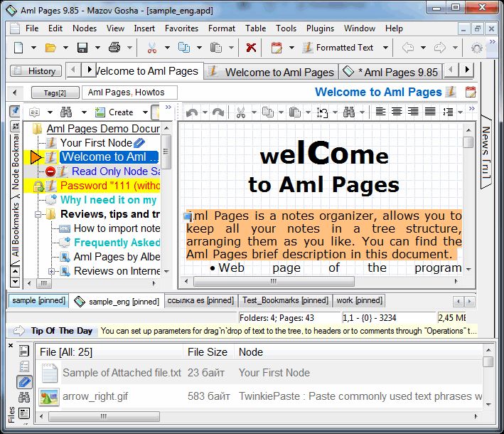Click the File Size column header
This screenshot has width=504, height=434.
click(208, 352)
